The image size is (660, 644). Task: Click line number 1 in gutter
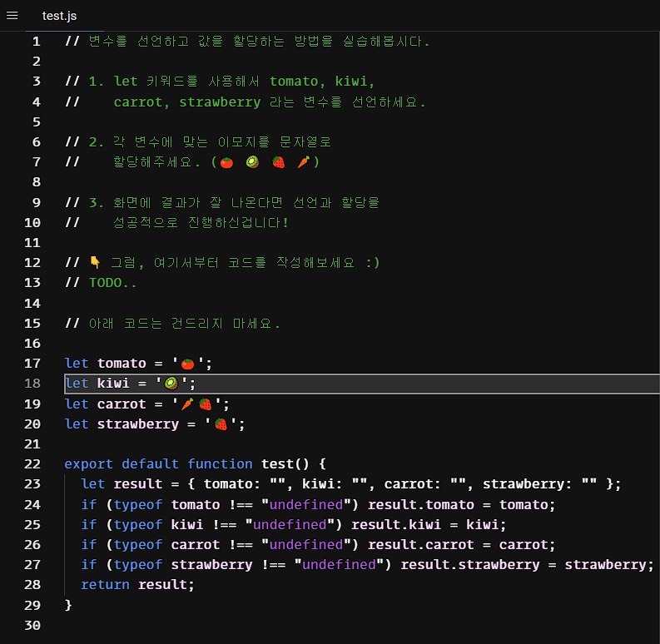pyautogui.click(x=37, y=42)
